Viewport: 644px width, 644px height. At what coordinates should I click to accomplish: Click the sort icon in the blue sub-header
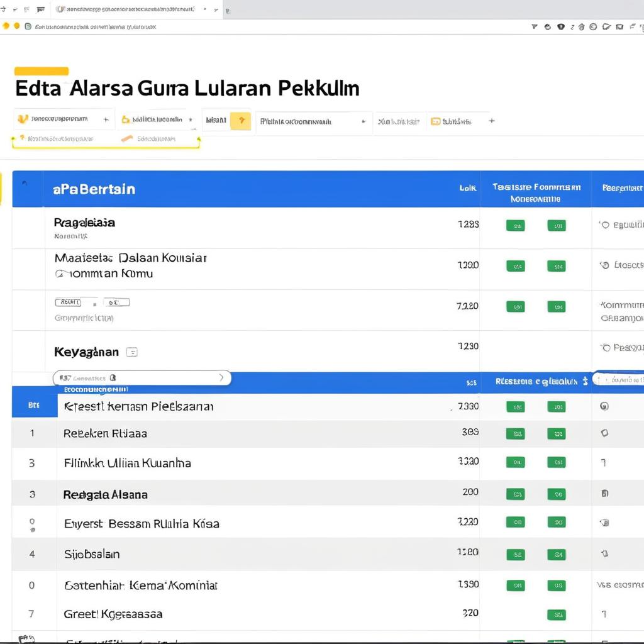[585, 381]
